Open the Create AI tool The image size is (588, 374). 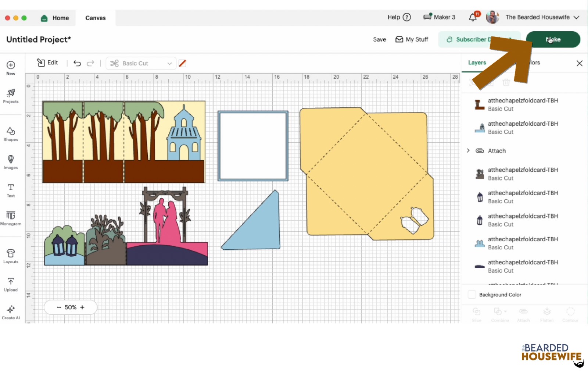[x=11, y=312]
